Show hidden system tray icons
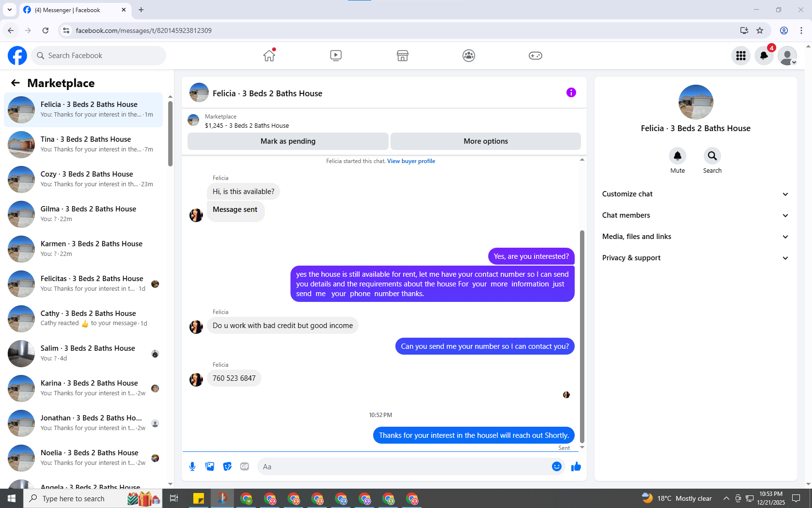812x508 pixels. 726,498
